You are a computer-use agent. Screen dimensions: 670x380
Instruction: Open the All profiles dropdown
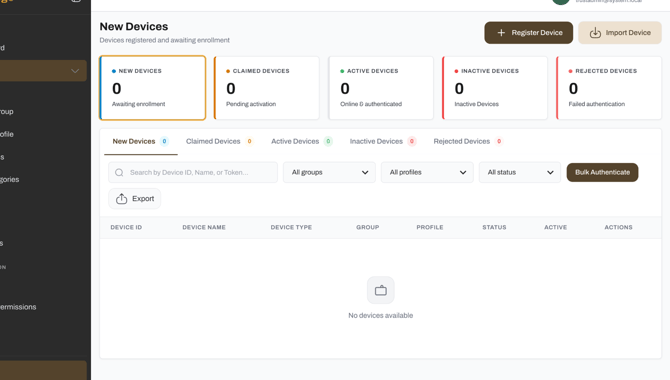(427, 172)
